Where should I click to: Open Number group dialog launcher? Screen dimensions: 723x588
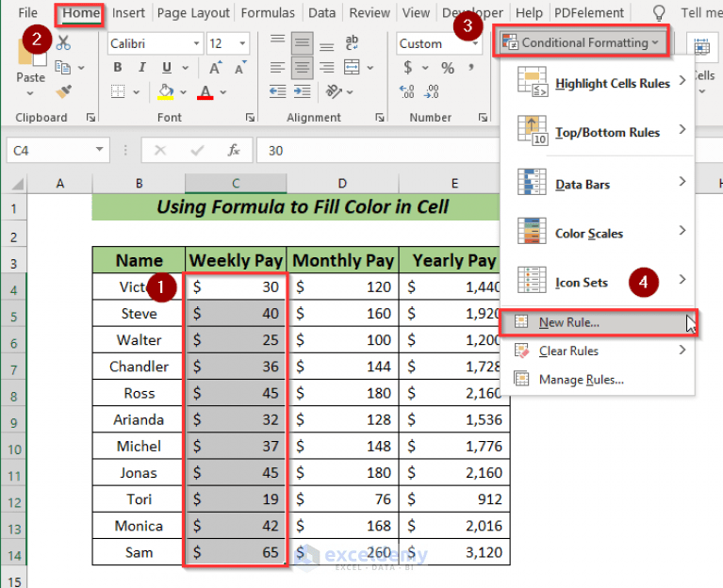coord(483,118)
